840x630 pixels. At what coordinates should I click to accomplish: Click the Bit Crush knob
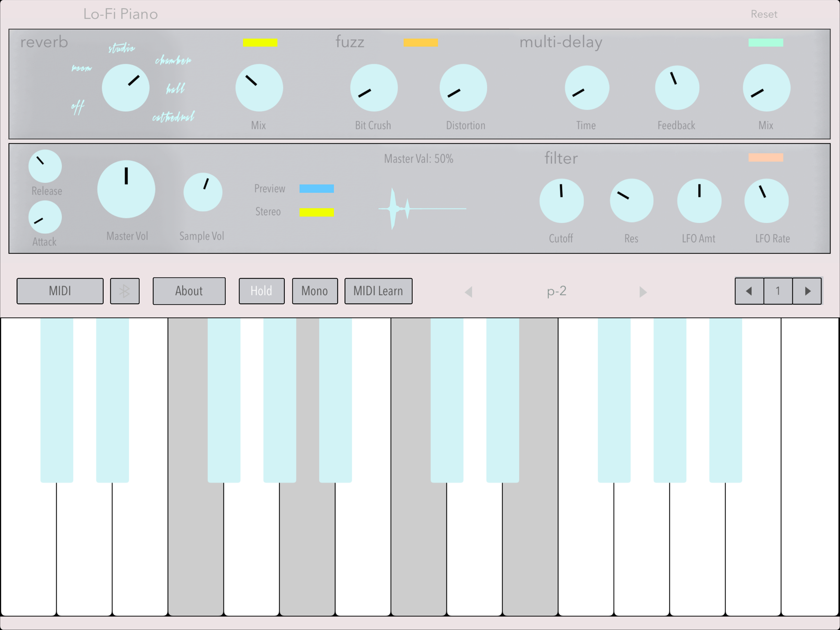point(374,88)
